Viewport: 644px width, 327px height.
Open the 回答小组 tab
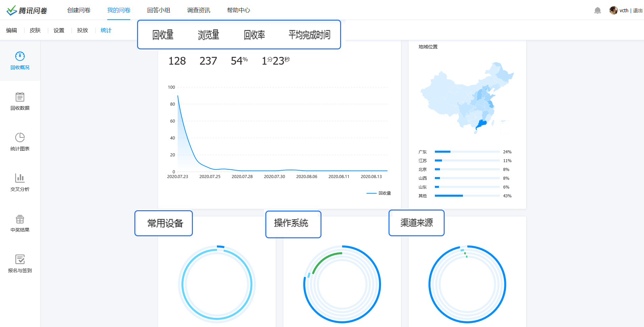click(x=159, y=10)
